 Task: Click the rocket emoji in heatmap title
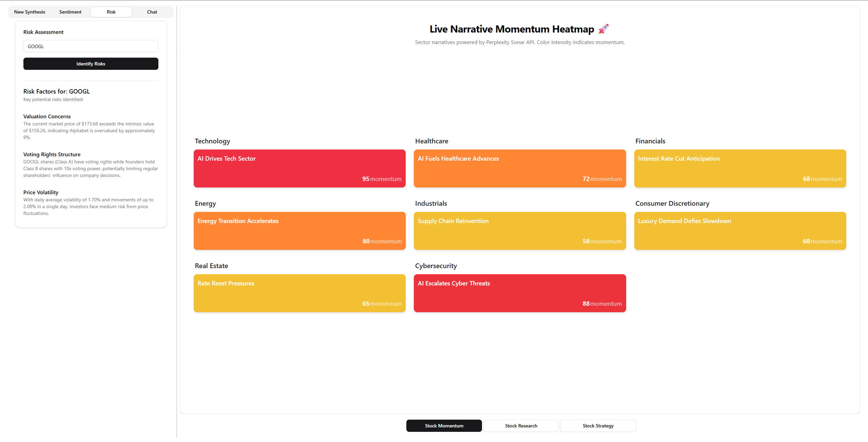pyautogui.click(x=603, y=29)
